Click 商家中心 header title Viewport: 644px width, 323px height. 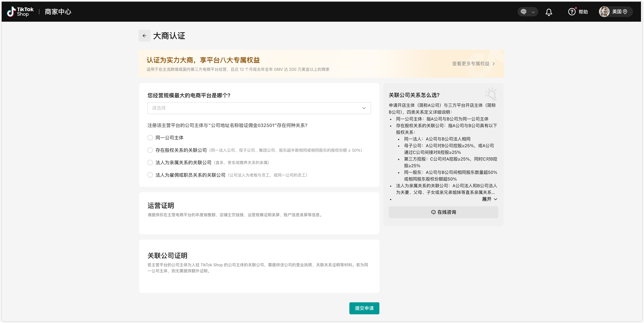[58, 12]
